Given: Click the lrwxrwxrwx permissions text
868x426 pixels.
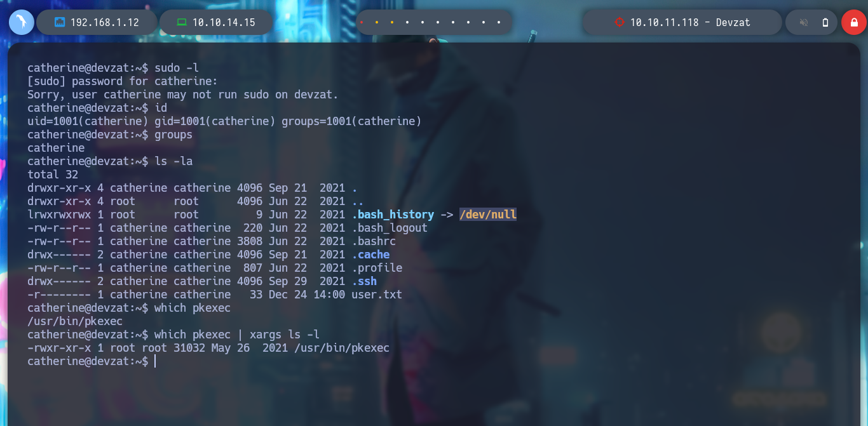Looking at the screenshot, I should tap(59, 215).
